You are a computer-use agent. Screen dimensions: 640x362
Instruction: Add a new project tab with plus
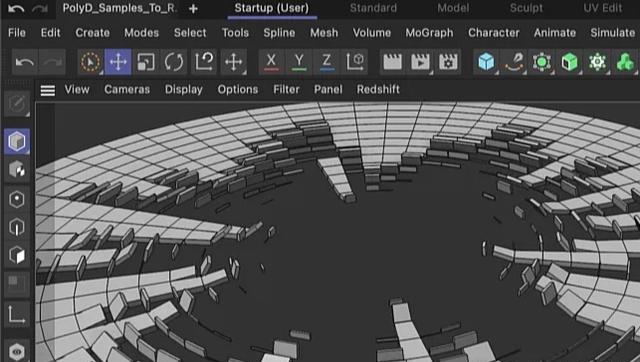point(193,9)
